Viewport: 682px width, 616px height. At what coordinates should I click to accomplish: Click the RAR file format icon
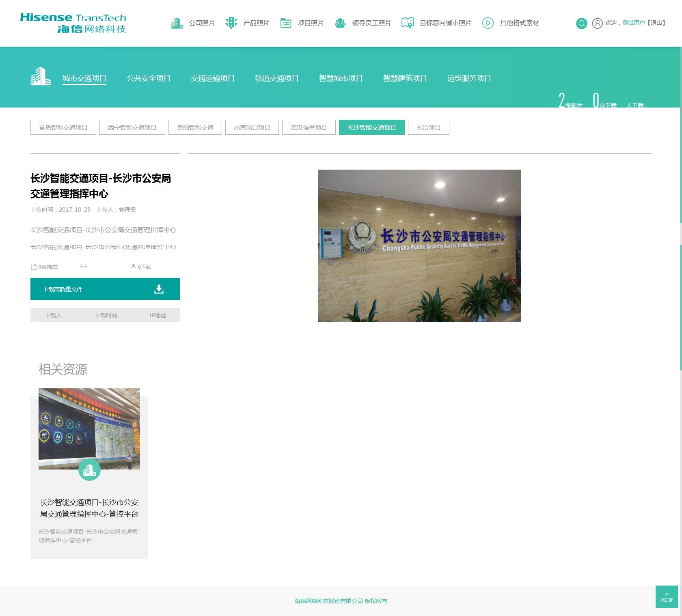pyautogui.click(x=34, y=267)
